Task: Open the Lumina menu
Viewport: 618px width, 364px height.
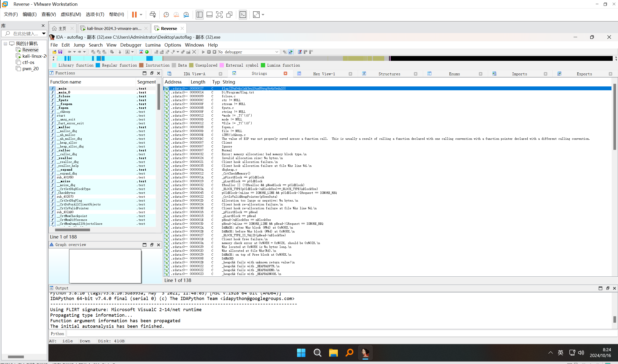Action: pyautogui.click(x=153, y=45)
